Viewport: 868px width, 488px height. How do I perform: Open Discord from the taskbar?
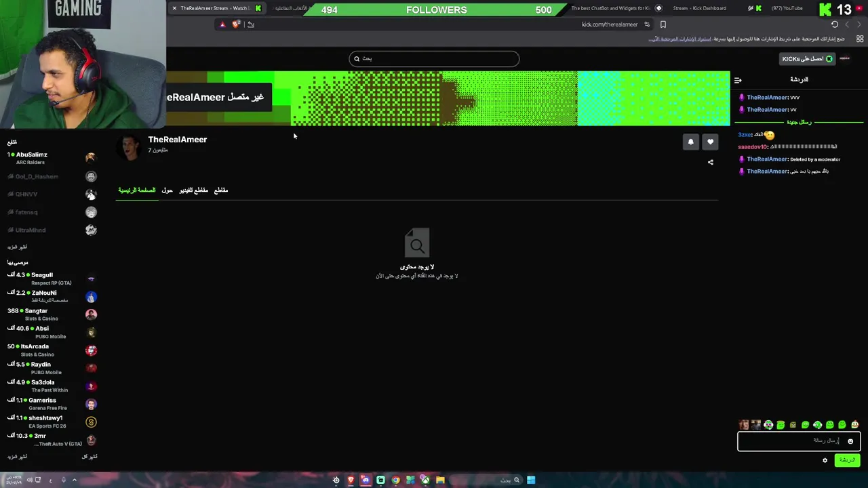click(366, 480)
